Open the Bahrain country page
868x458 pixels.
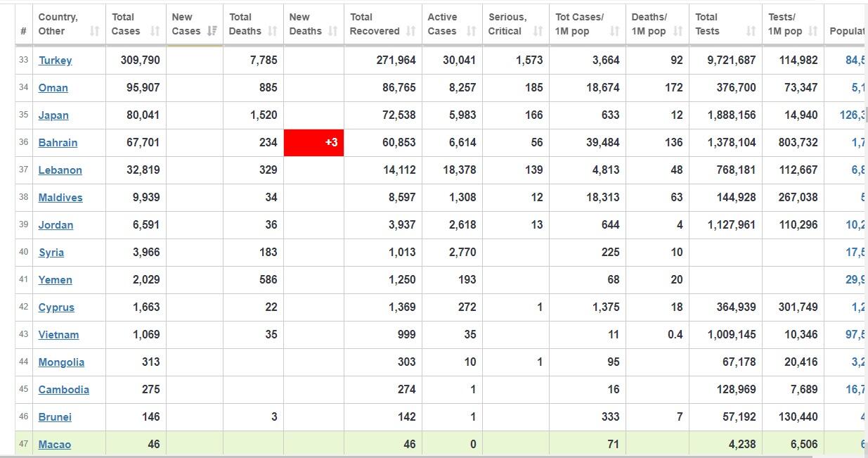point(58,143)
